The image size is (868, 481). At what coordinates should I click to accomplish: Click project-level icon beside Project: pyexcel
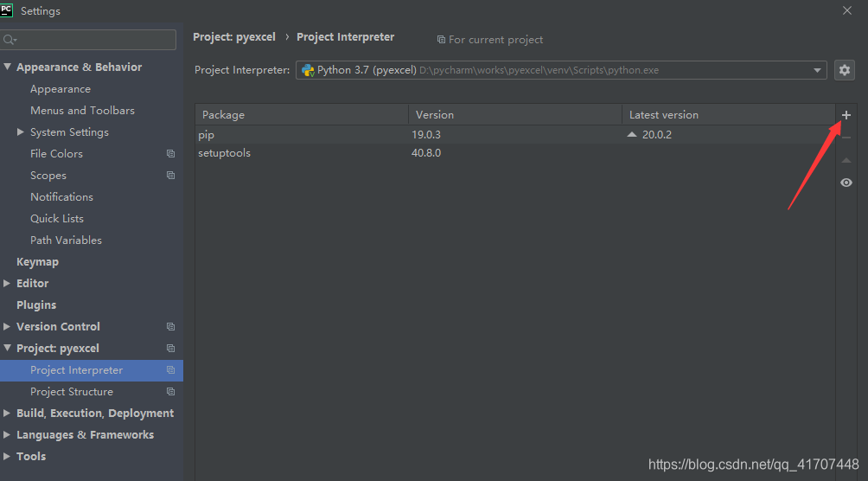tap(170, 348)
